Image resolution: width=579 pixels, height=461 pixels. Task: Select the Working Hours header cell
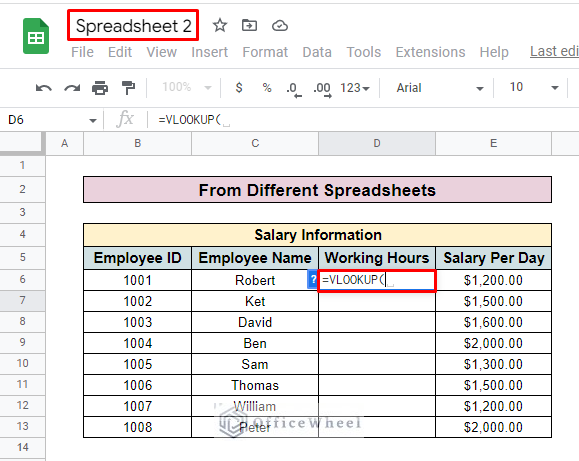(x=377, y=258)
